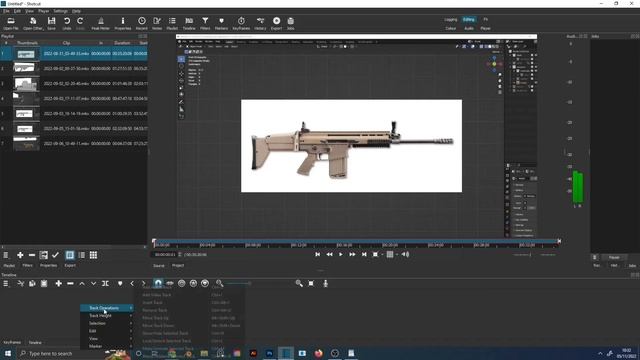
Task: Create a timeline marker
Action: tap(120, 283)
